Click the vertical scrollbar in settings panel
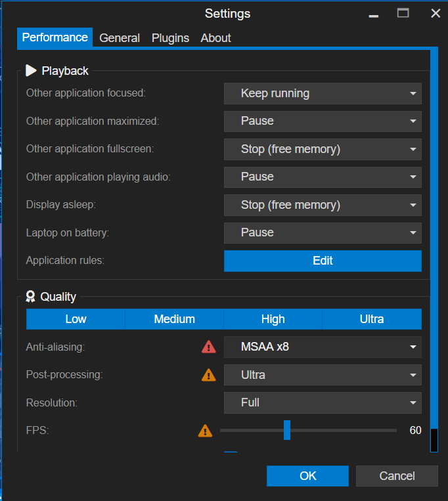This screenshot has width=448, height=501. point(434,440)
